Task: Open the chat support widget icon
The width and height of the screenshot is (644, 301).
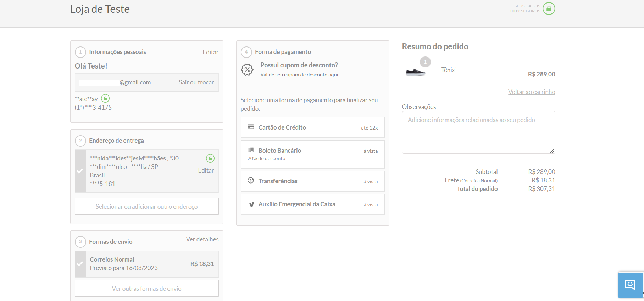Action: click(x=630, y=285)
